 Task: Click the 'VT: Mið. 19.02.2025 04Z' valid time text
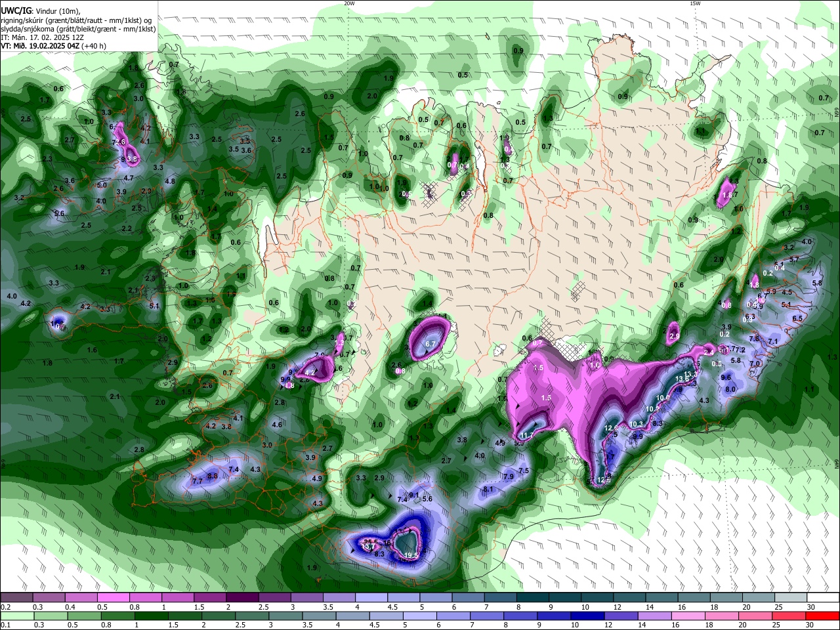[x=40, y=46]
